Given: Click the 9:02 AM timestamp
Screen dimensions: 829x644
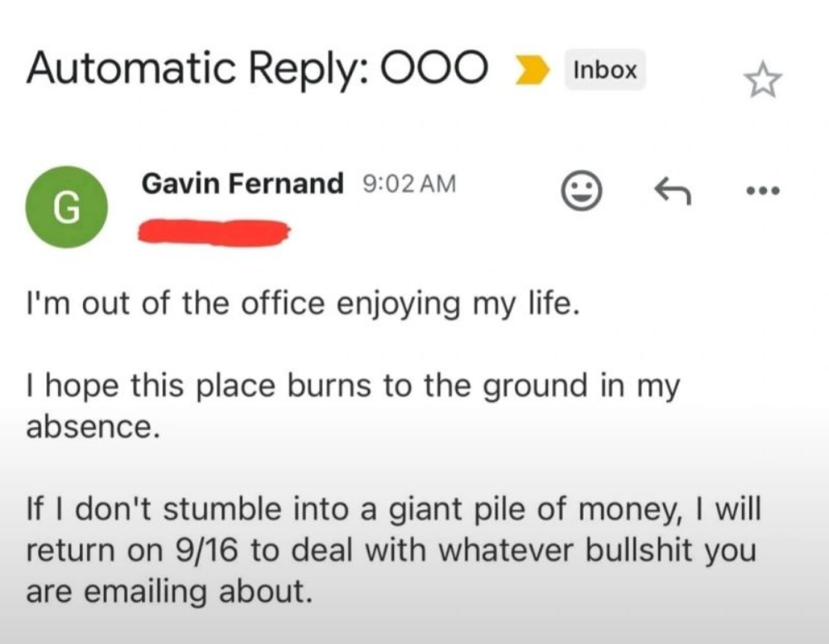Looking at the screenshot, I should [x=410, y=184].
